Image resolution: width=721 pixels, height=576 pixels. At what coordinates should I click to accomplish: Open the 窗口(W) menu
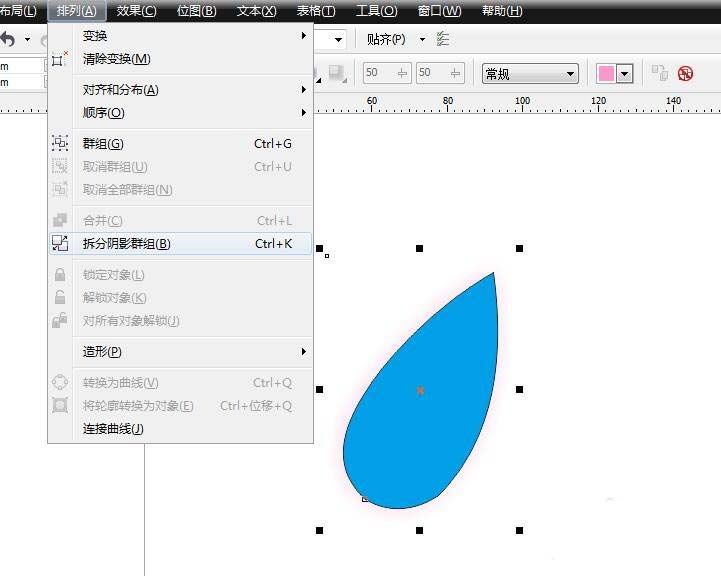pos(439,11)
